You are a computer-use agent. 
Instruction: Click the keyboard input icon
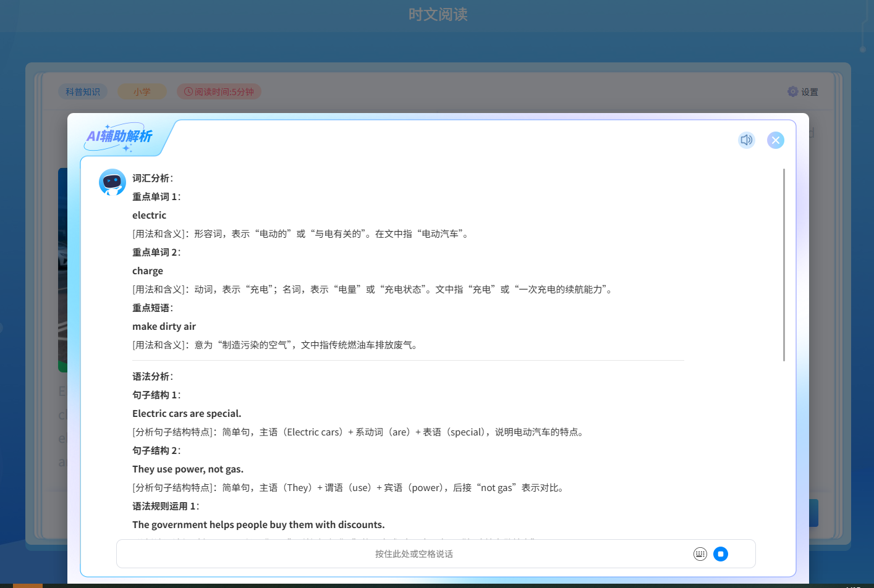click(x=700, y=554)
